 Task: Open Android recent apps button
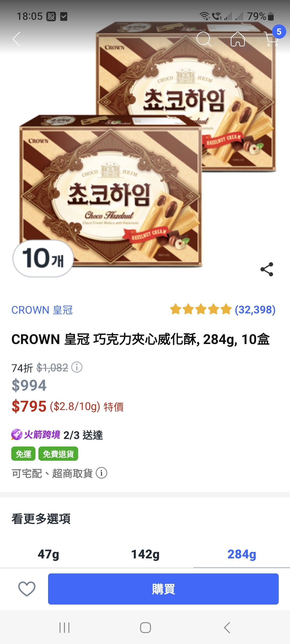64,628
